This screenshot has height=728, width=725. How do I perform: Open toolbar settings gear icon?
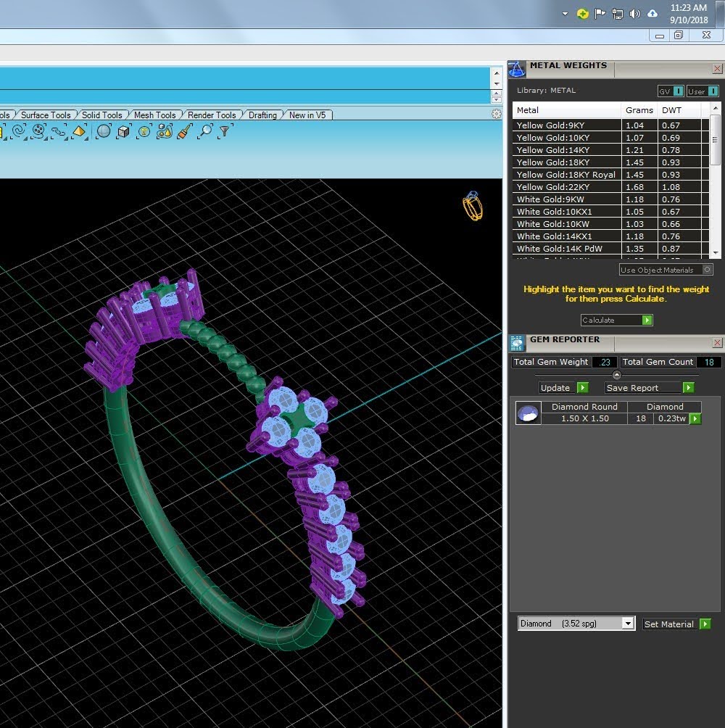pyautogui.click(x=496, y=115)
